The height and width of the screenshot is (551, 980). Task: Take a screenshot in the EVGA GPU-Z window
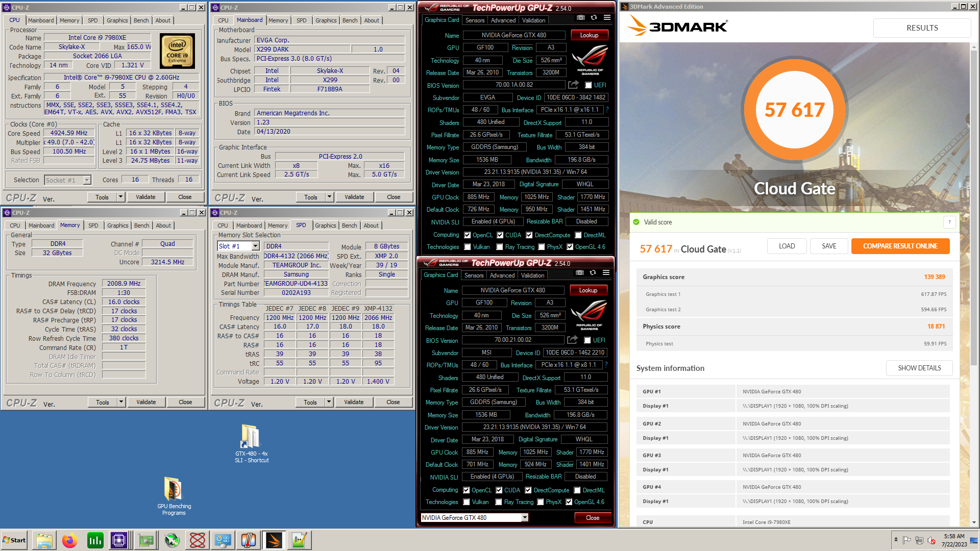581,18
